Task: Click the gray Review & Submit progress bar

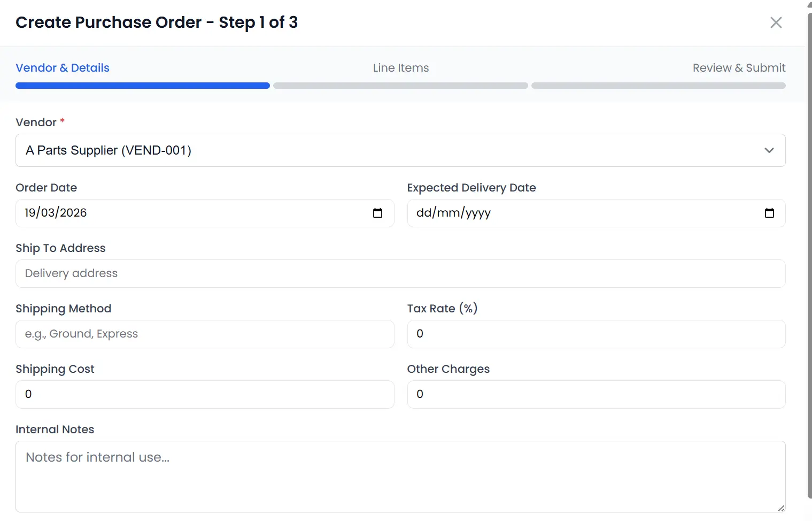Action: [x=658, y=86]
